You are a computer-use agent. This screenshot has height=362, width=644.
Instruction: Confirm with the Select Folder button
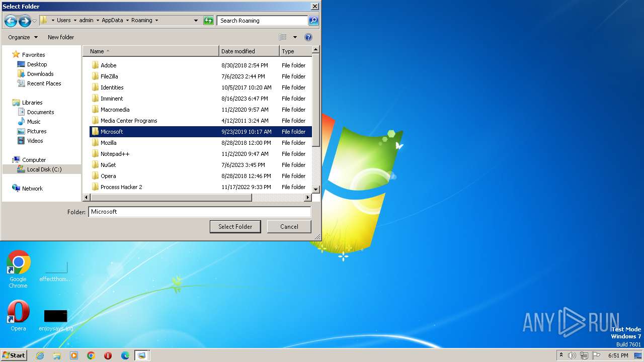(235, 227)
